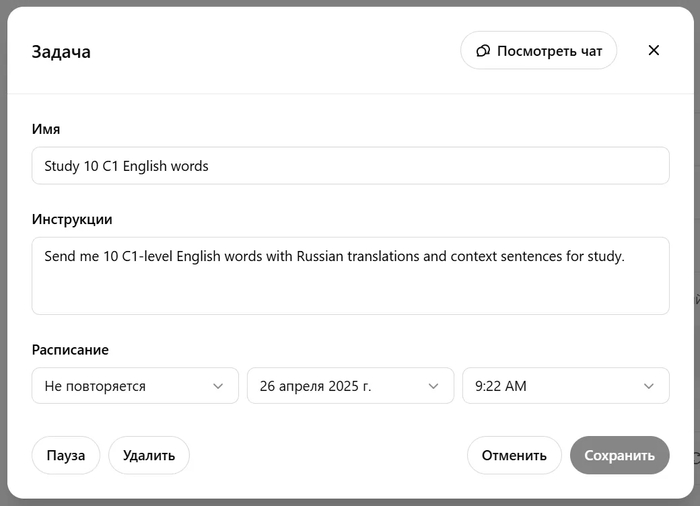Click the Задача dialog title
Screen dimensions: 700x506
coord(61,52)
